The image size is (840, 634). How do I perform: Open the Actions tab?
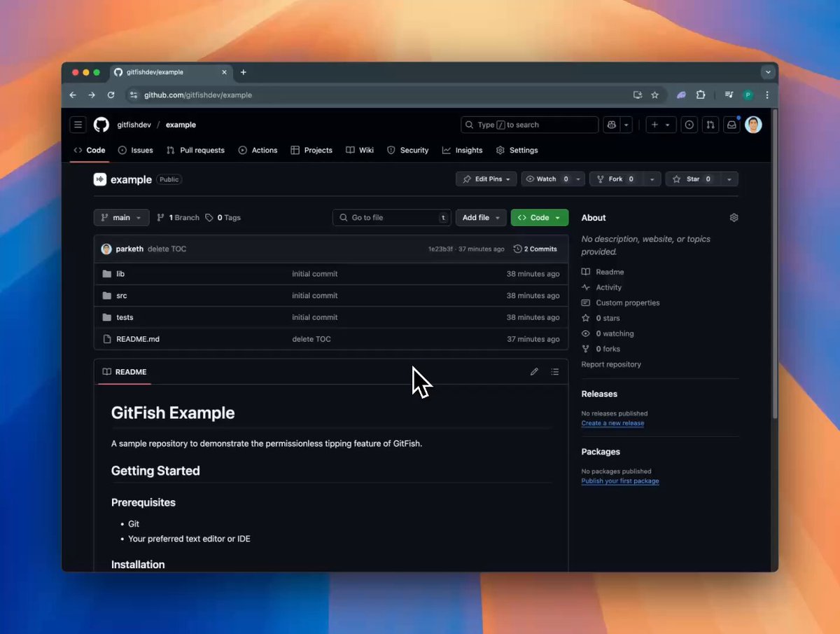(258, 150)
